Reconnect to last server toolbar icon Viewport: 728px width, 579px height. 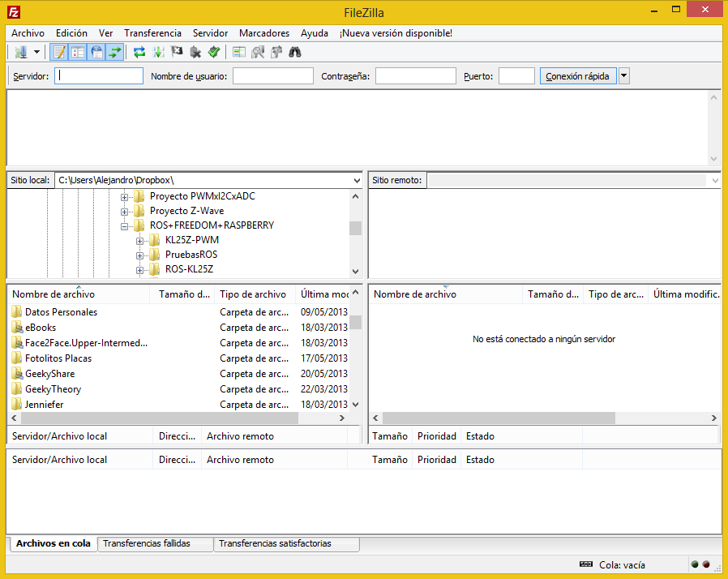(x=214, y=52)
